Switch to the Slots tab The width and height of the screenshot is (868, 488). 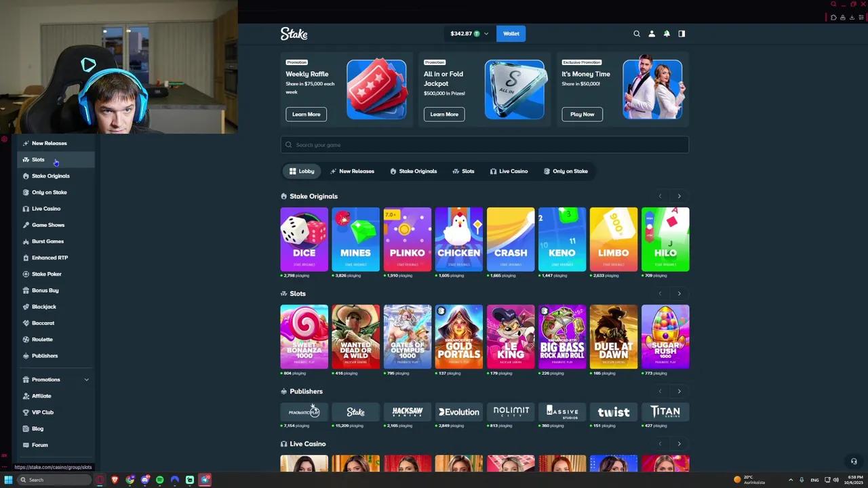click(463, 171)
